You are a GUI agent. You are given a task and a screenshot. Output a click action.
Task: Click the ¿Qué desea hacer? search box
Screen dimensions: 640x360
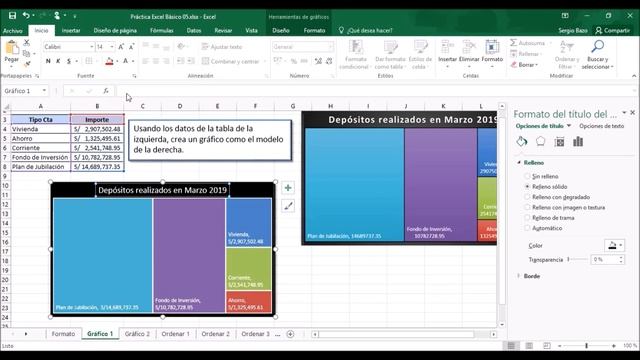[366, 31]
